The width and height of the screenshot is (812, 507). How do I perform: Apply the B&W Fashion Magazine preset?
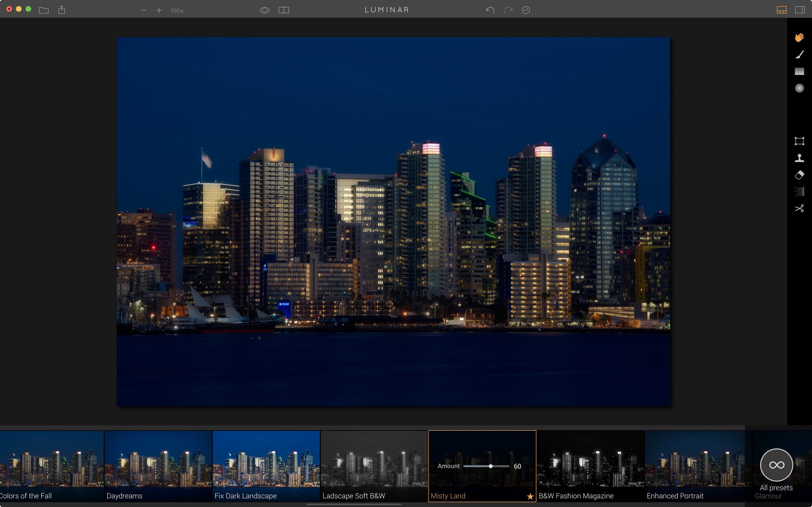point(590,466)
